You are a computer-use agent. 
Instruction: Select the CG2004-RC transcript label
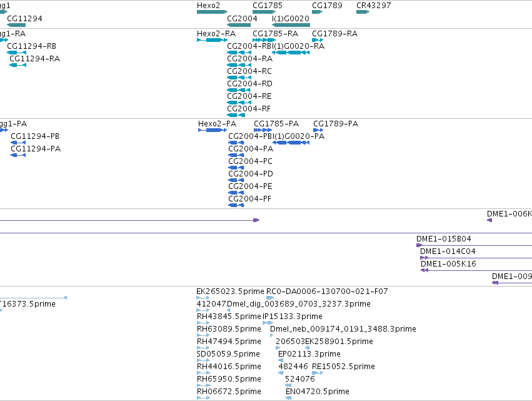(249, 71)
